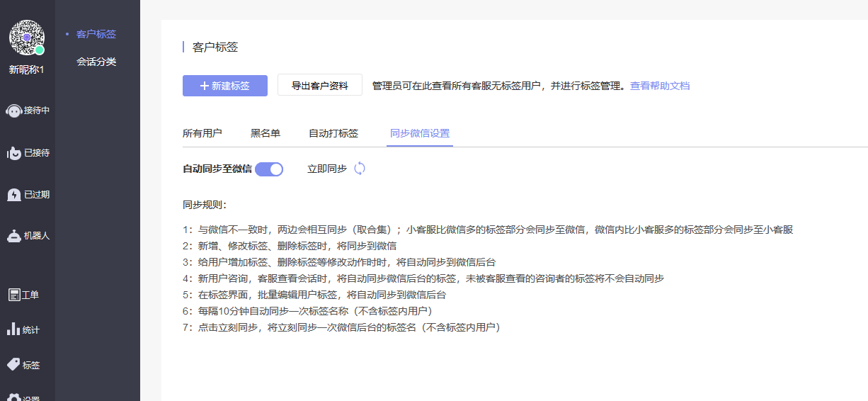868x401 pixels.
Task: Click the 立即同步 refresh icon
Action: pyautogui.click(x=360, y=169)
